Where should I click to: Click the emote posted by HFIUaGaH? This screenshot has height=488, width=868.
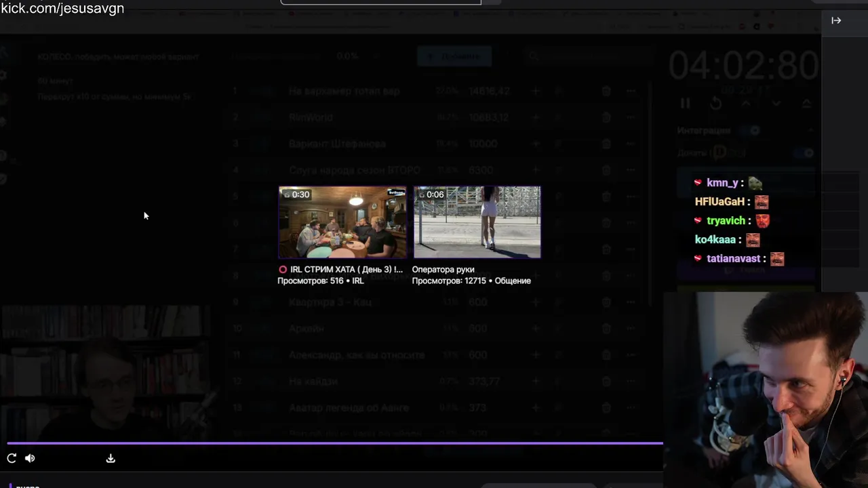[762, 202]
